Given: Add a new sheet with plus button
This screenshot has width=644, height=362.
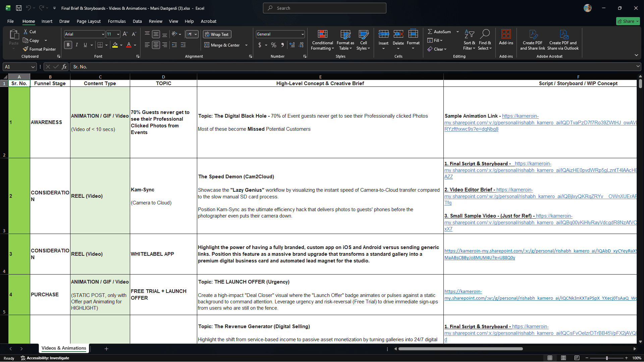Looking at the screenshot, I should click(106, 349).
